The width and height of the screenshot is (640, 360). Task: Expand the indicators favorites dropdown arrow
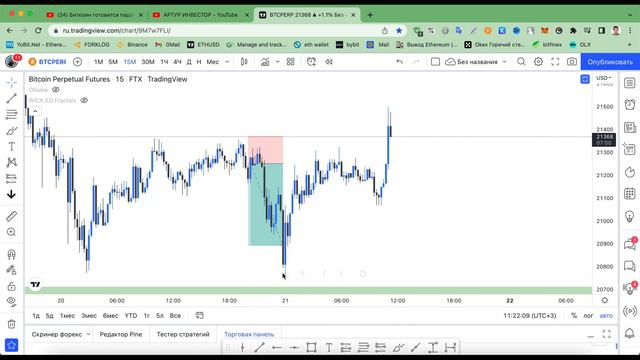[x=278, y=62]
